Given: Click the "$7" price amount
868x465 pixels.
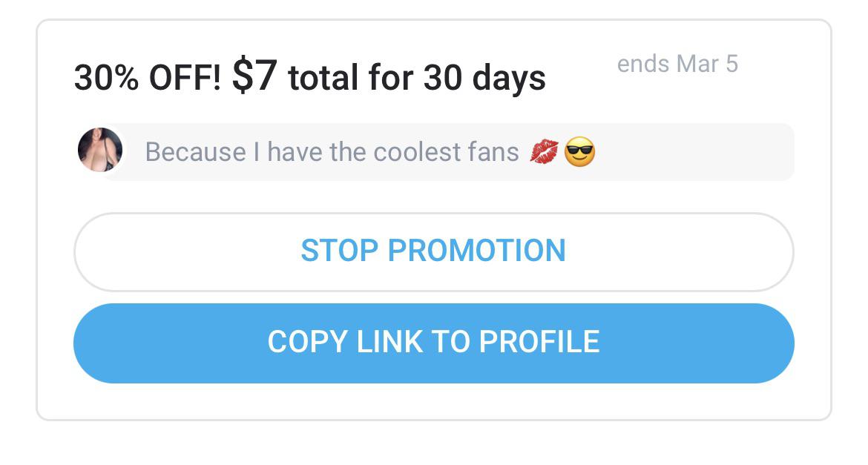Looking at the screenshot, I should tap(254, 77).
